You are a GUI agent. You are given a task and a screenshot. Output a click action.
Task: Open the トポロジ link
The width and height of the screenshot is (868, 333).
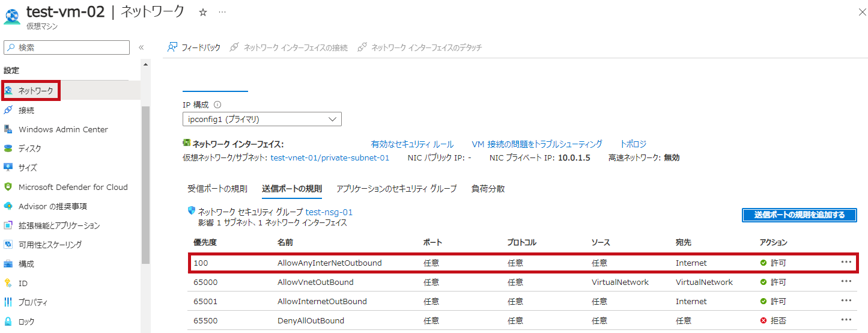[633, 144]
